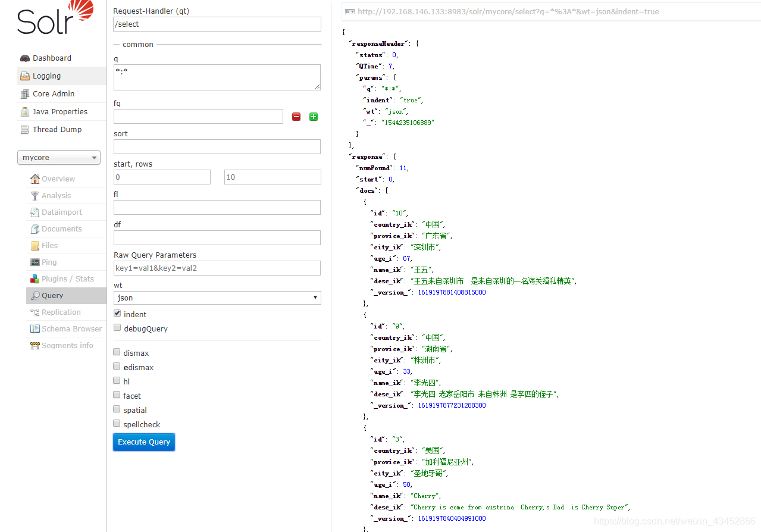Click the QTime value 7

390,67
